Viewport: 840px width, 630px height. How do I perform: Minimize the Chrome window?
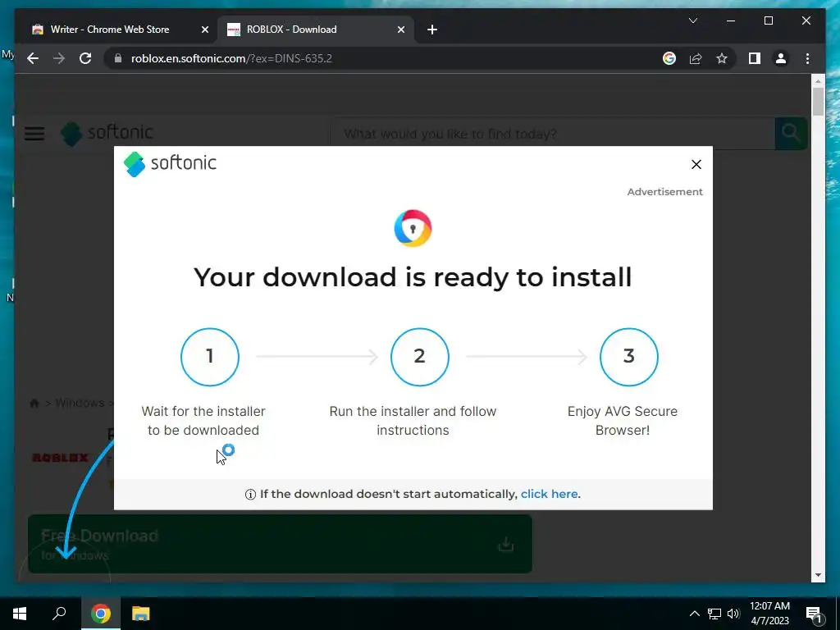pos(731,21)
